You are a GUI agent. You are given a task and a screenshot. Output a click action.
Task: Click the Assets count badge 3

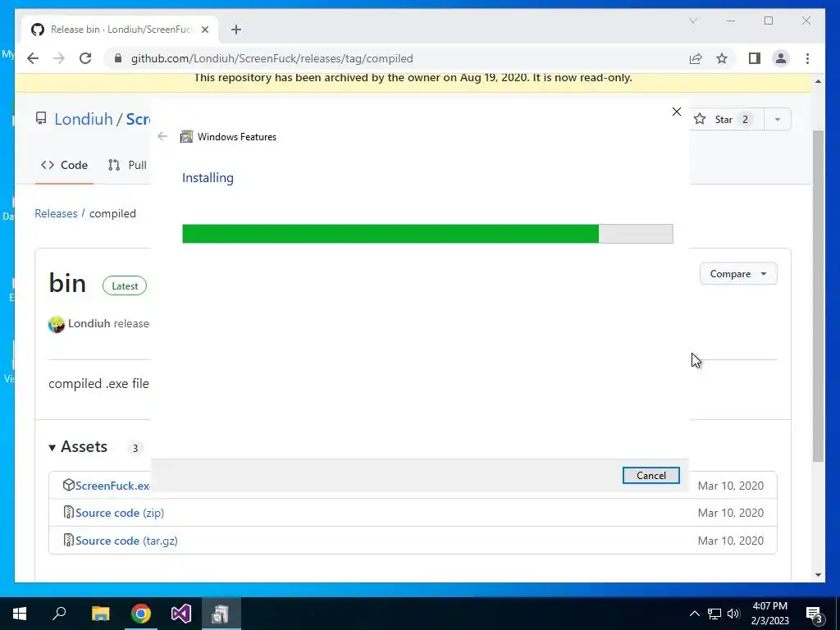(135, 448)
